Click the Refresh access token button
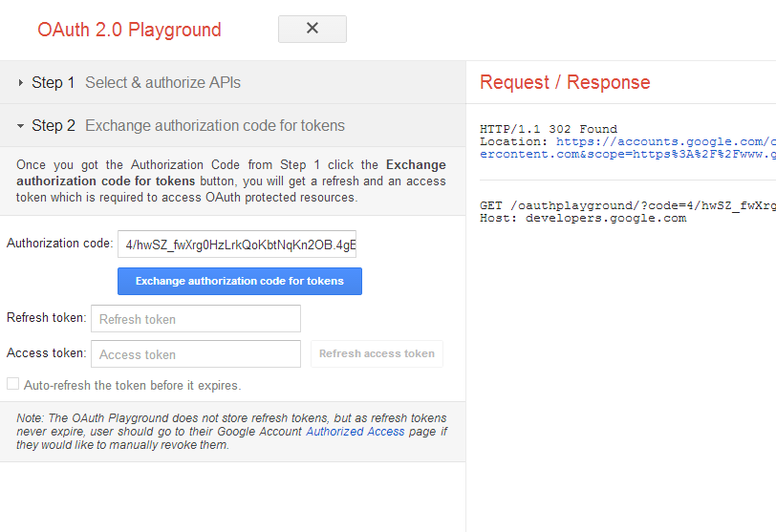The image size is (776, 532). tap(377, 354)
